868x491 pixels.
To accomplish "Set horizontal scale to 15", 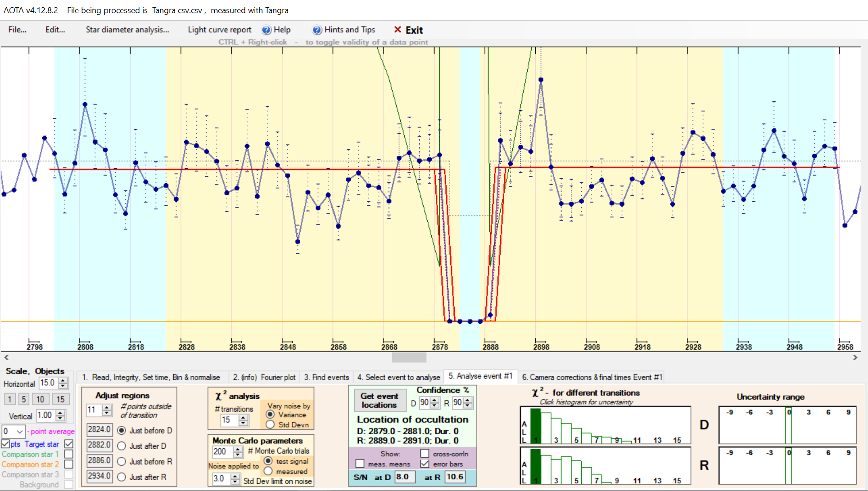I will point(60,399).
